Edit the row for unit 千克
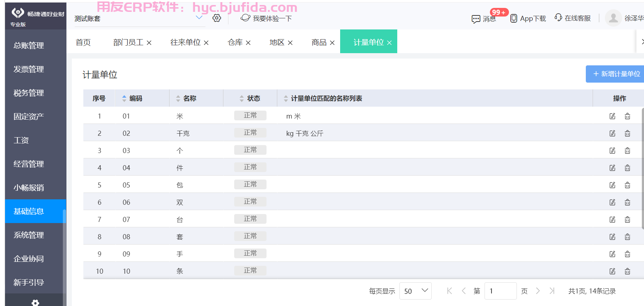Viewport: 644px width, 306px height. [x=612, y=133]
